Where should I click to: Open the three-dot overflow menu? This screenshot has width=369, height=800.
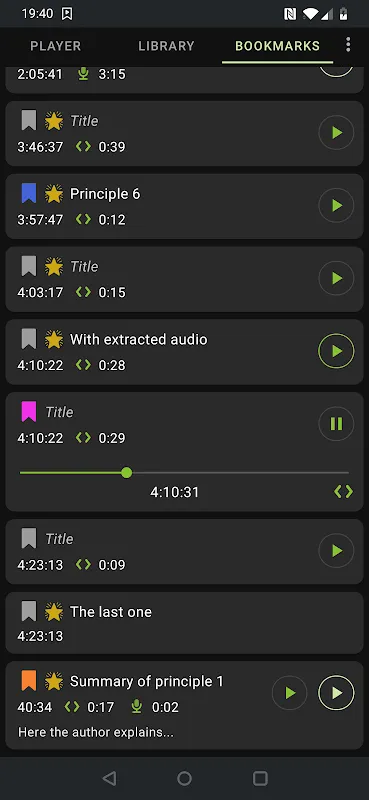tap(348, 45)
